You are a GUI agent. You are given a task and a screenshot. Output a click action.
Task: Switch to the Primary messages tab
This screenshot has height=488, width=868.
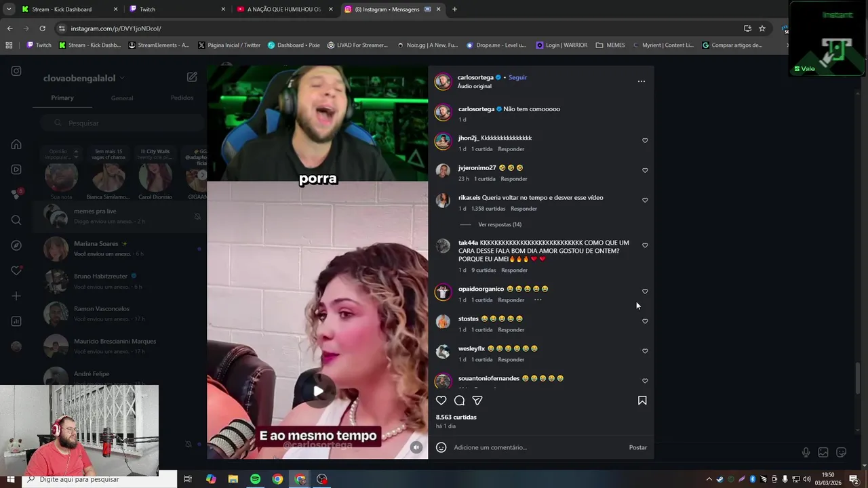pos(62,98)
